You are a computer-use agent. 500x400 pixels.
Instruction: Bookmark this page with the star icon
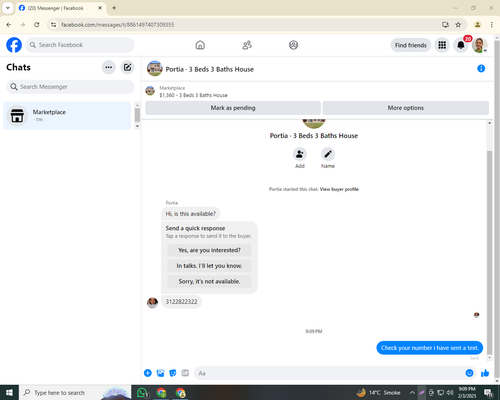458,25
